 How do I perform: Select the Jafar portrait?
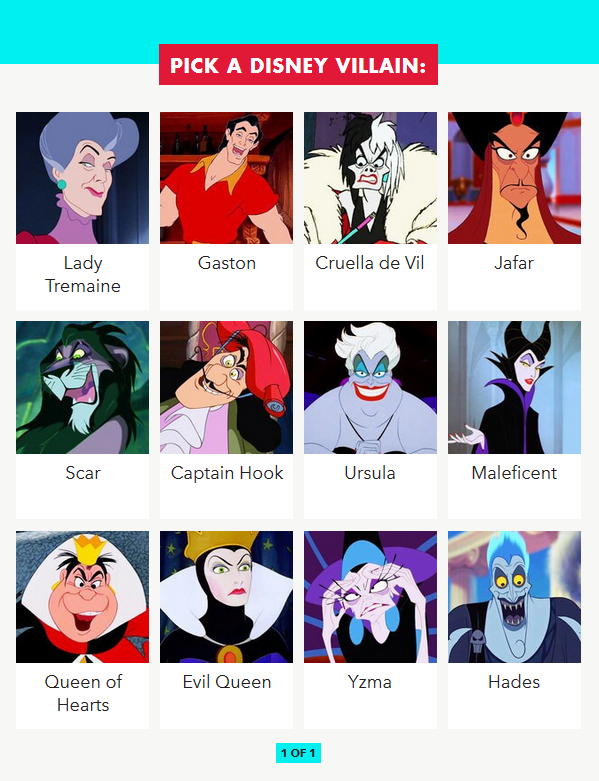514,178
